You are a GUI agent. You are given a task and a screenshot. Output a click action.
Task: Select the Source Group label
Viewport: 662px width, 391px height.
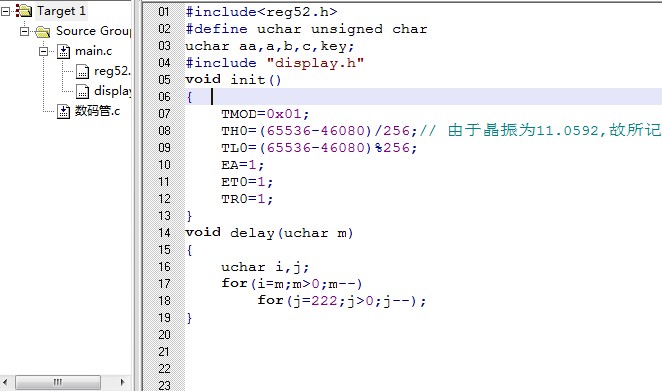[x=93, y=31]
